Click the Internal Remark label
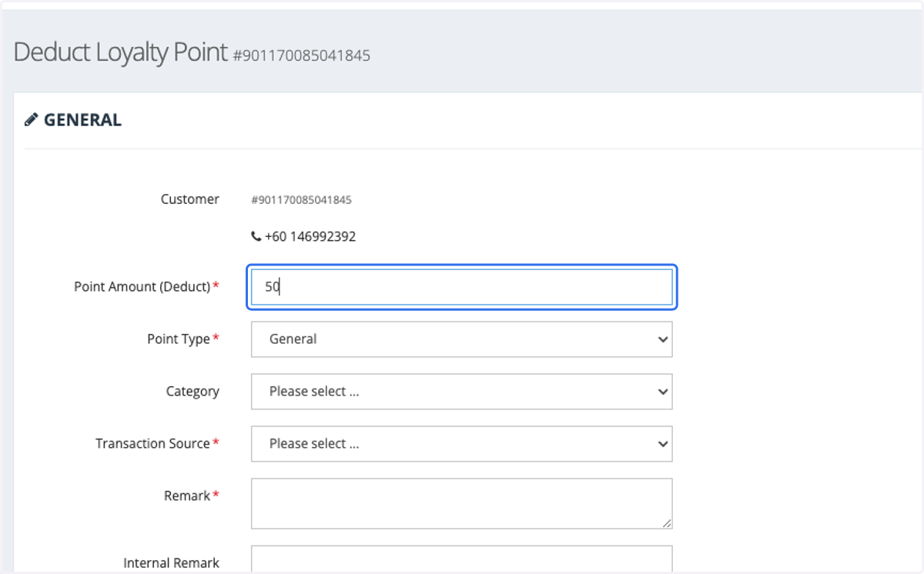Viewport: 924px width, 574px height. click(x=171, y=563)
